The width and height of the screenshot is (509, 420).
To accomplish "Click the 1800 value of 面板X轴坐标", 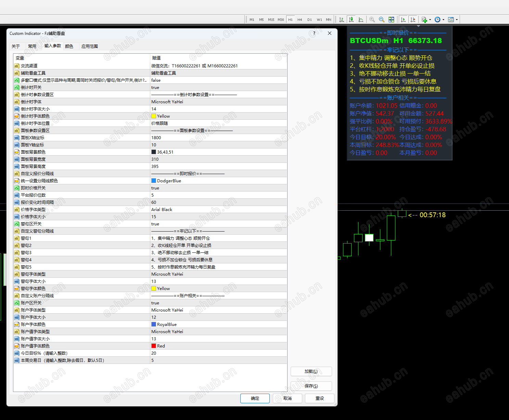I will coord(156,138).
